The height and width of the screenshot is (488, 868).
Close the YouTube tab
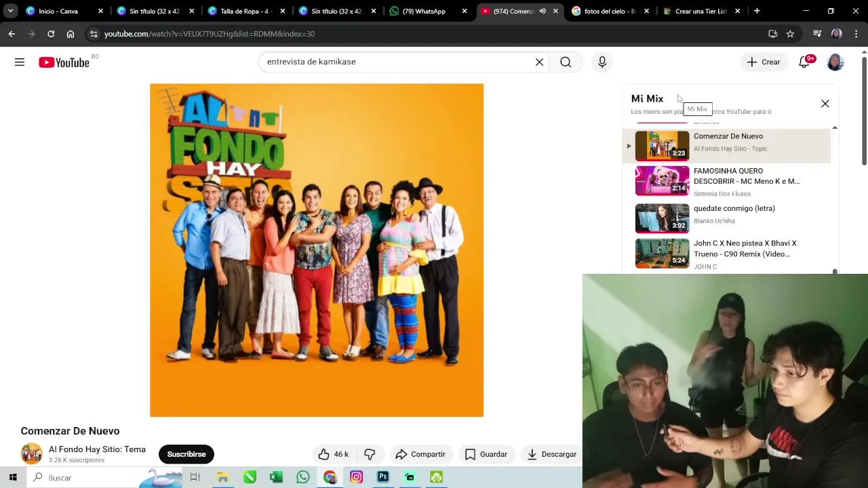[x=555, y=12]
